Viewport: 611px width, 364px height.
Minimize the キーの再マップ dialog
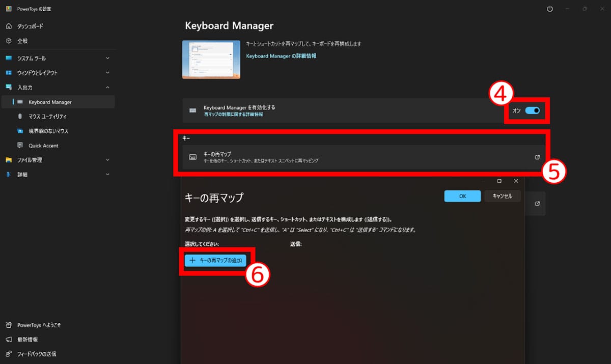click(483, 181)
